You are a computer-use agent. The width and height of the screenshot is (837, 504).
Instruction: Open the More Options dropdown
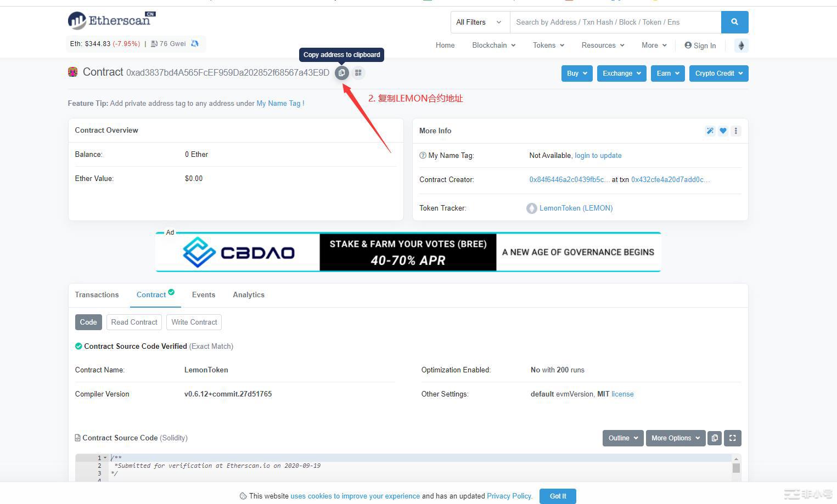(675, 438)
